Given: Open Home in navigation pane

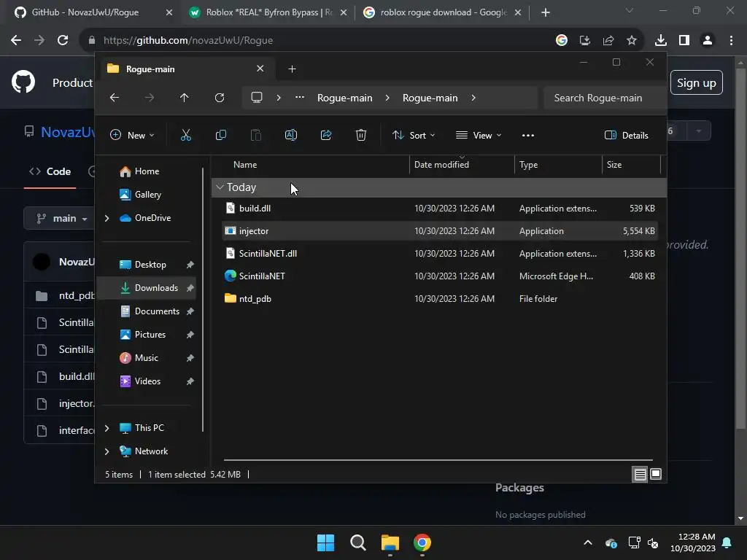Looking at the screenshot, I should (147, 171).
